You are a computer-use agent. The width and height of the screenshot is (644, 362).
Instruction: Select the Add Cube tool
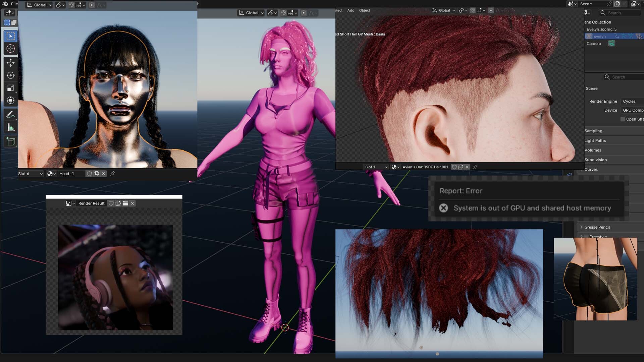[10, 142]
